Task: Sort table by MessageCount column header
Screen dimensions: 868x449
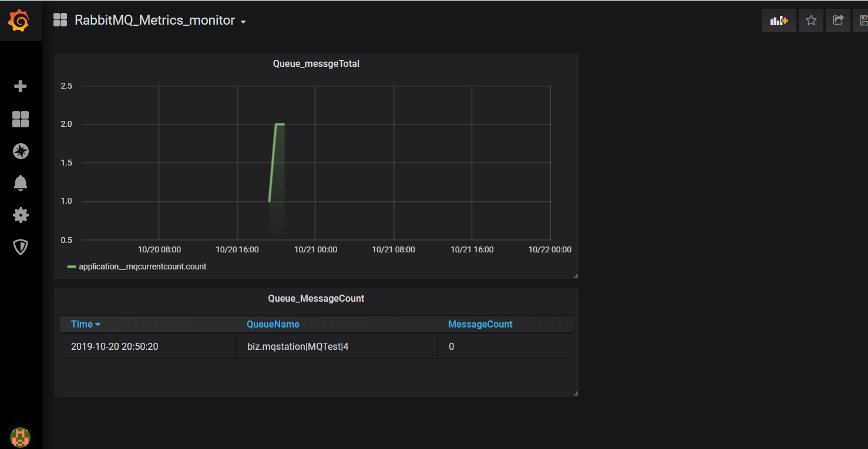Action: pyautogui.click(x=480, y=324)
